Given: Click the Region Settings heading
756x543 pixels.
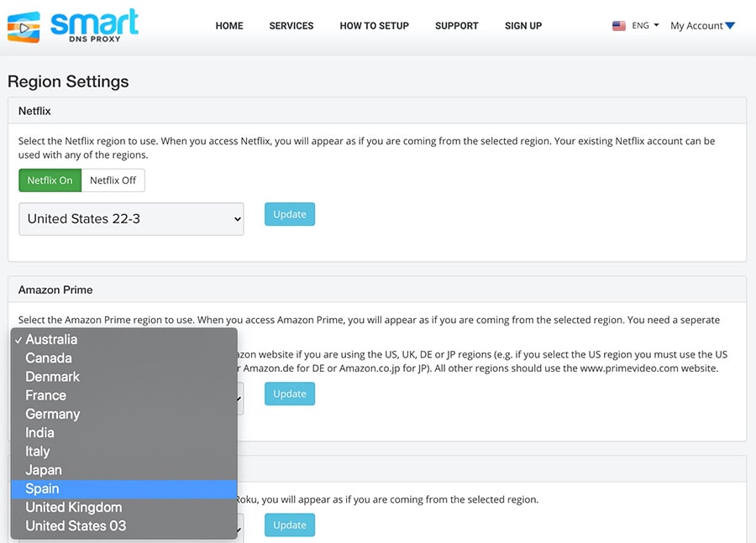Looking at the screenshot, I should click(68, 81).
